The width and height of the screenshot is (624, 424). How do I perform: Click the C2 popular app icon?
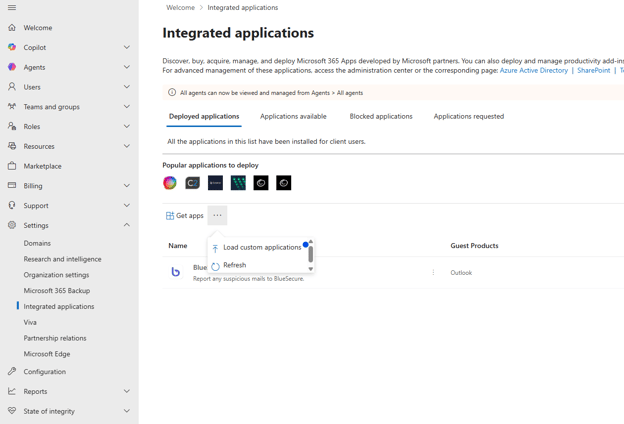[193, 183]
